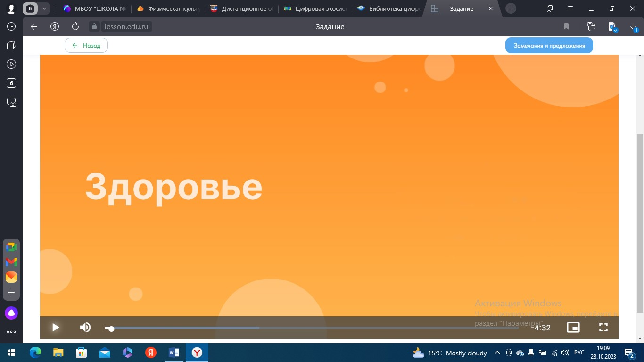Open the sidebar collections icon under history
This screenshot has height=362, width=644.
point(11,45)
